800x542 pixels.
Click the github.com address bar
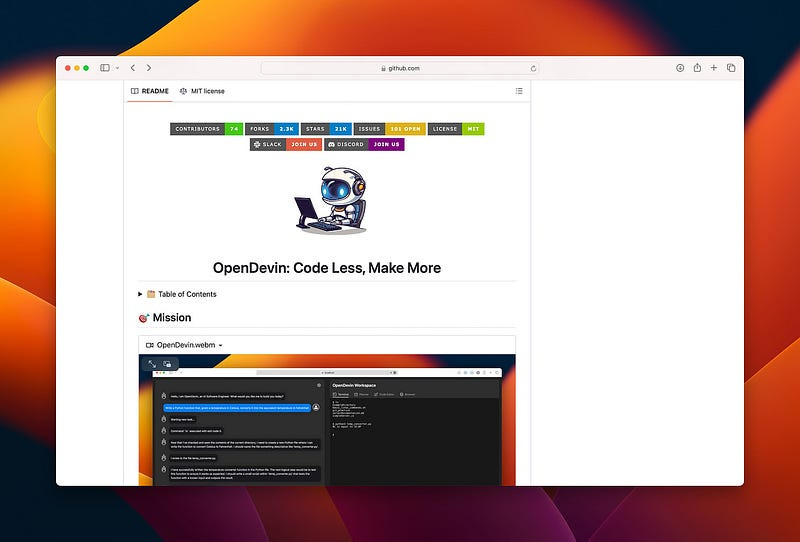coord(400,68)
